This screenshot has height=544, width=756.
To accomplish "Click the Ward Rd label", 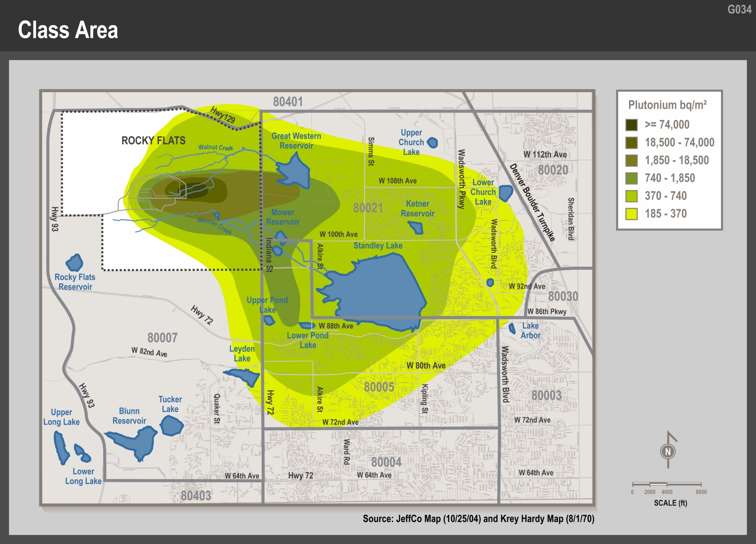I will coord(346,452).
